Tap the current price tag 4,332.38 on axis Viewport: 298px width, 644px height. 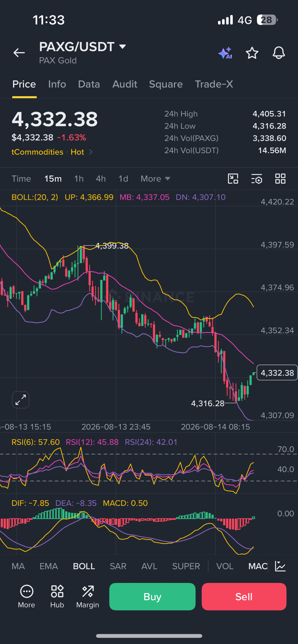[277, 373]
